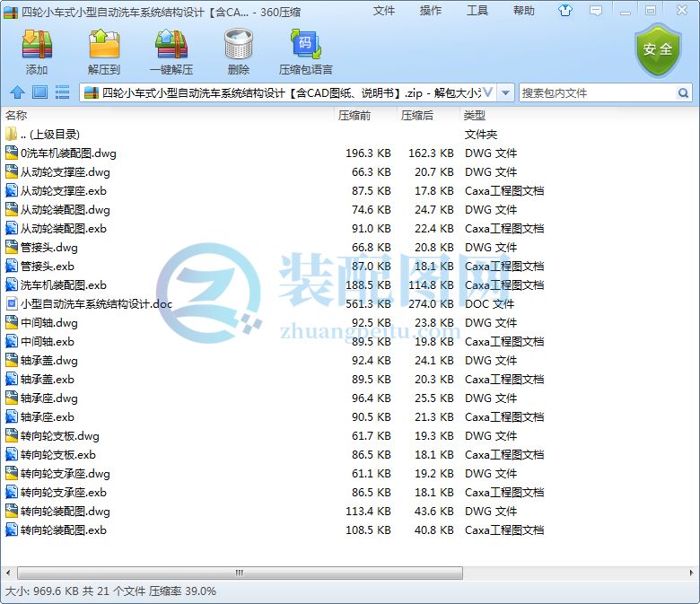700x604 pixels.
Task: Click the icon of 从动轮支撑座.exb
Action: (11, 190)
